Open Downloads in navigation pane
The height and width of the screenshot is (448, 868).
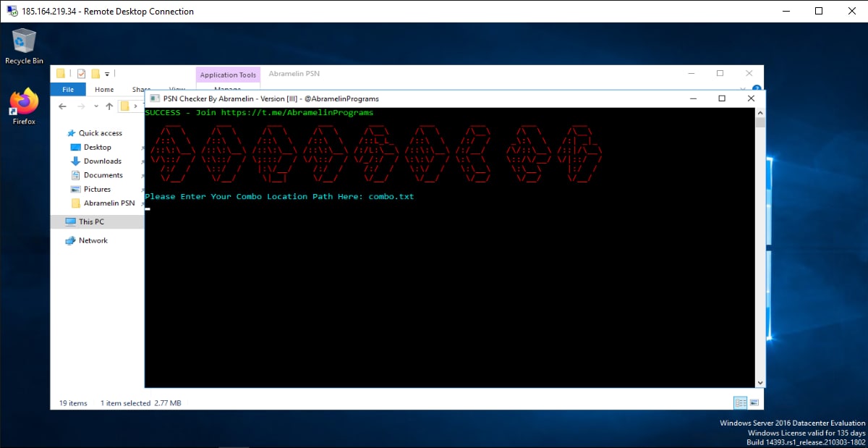(x=103, y=161)
